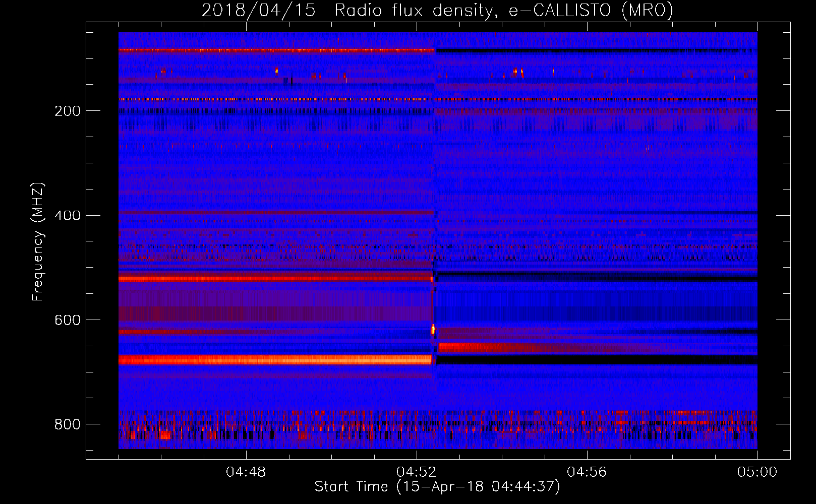Screen dimensions: 816x504
Task: Click the 04:56 time tick label
Action: coord(587,472)
